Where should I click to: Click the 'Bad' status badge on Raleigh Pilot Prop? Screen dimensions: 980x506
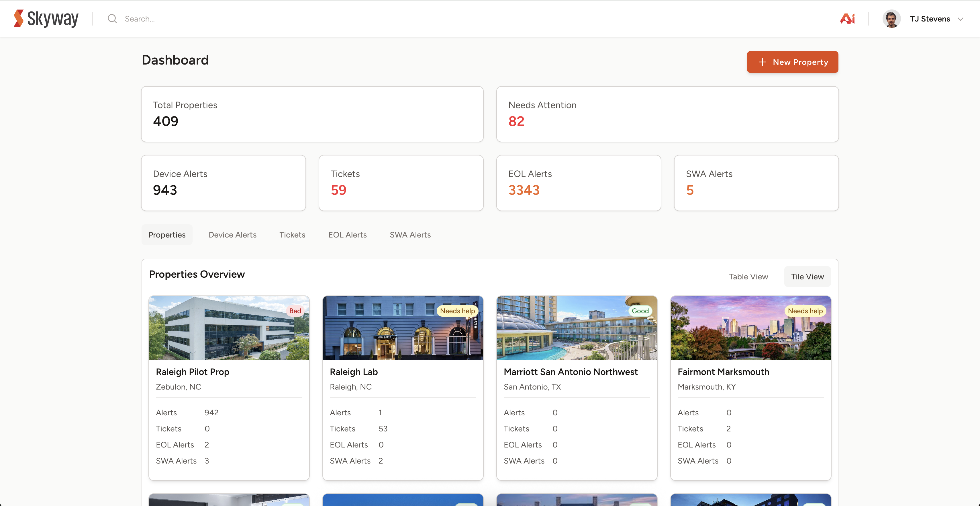[295, 311]
